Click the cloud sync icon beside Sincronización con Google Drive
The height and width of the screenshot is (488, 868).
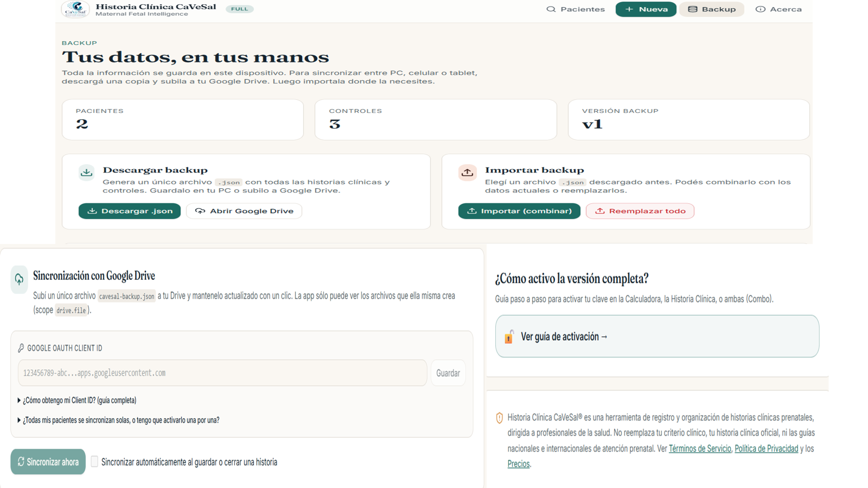(19, 279)
